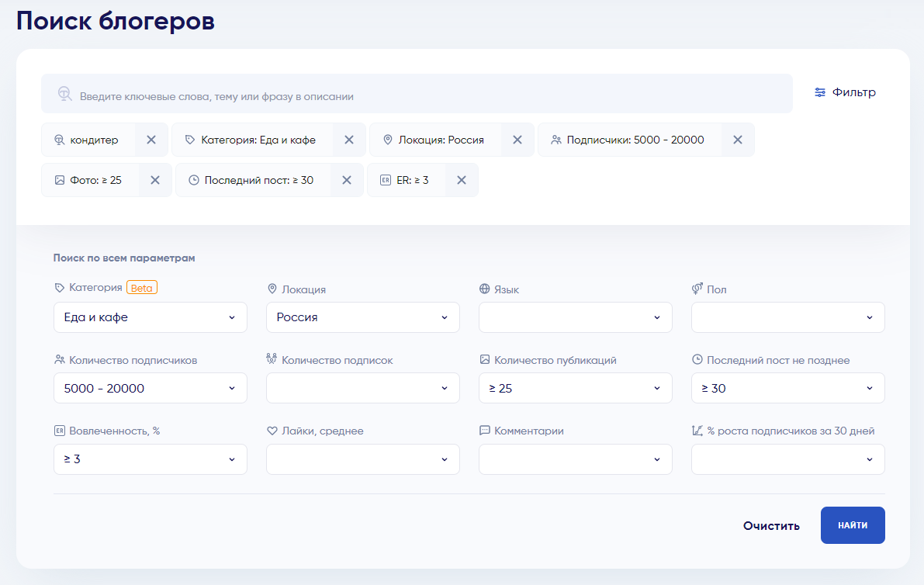Remove the "Категория: Еда и кафе" chip
Image resolution: width=924 pixels, height=585 pixels.
point(349,140)
